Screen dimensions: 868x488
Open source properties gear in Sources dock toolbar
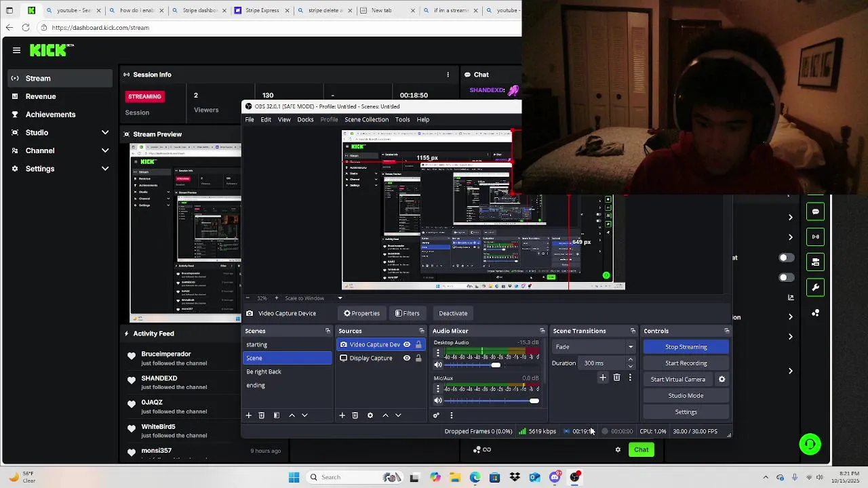(x=370, y=415)
